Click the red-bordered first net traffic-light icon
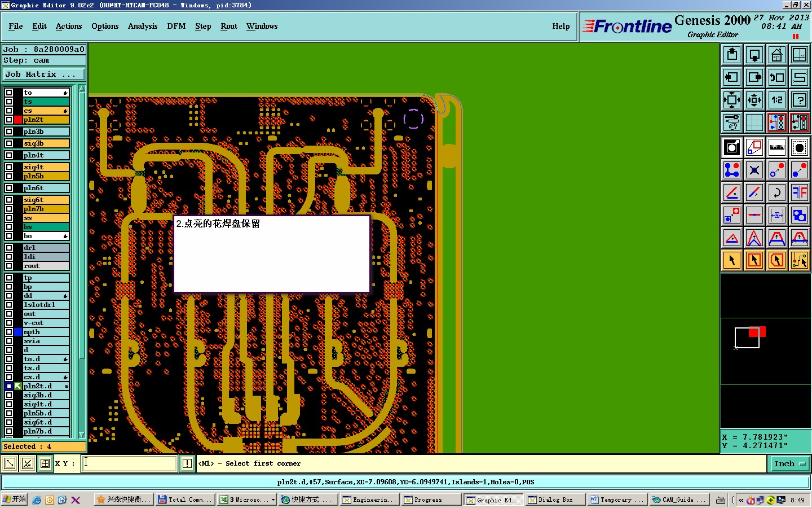This screenshot has width=812, height=508. point(777,122)
